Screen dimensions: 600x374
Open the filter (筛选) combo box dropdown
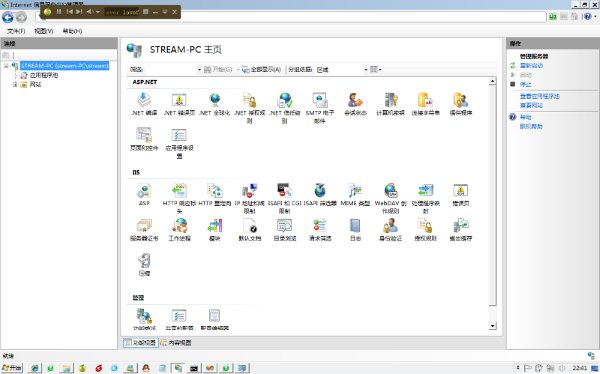tap(199, 70)
